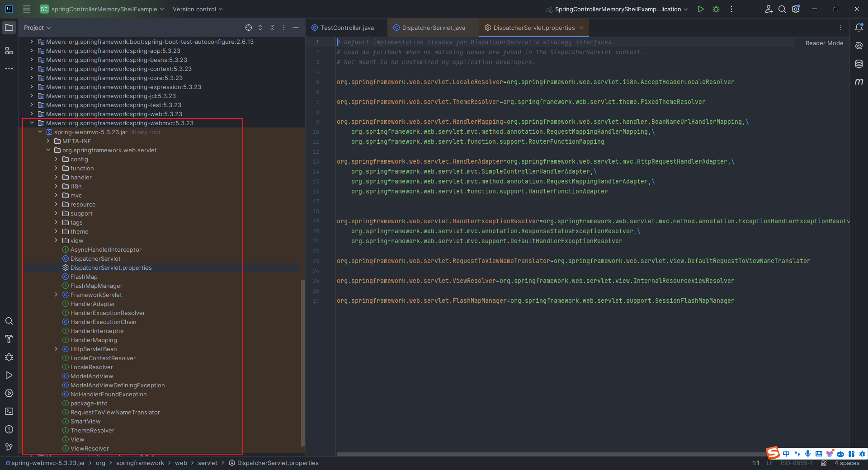Expand META-INF folder
The height and width of the screenshot is (470, 868).
click(48, 141)
